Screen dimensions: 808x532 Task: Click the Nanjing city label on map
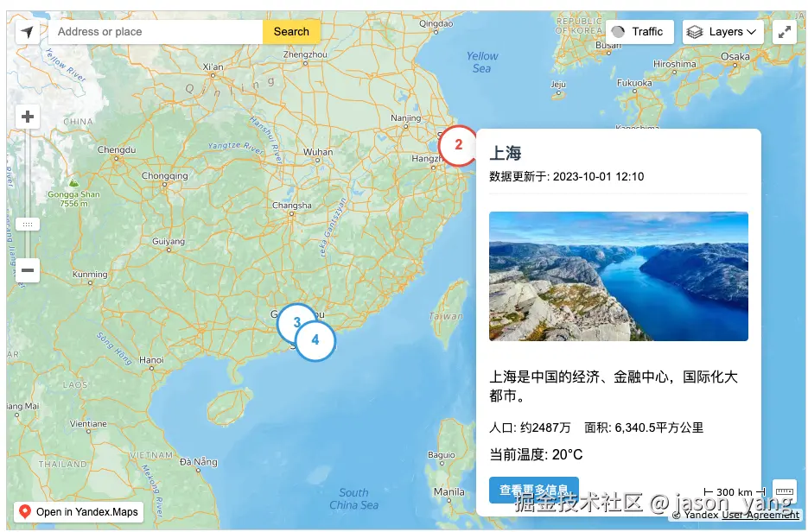click(405, 118)
